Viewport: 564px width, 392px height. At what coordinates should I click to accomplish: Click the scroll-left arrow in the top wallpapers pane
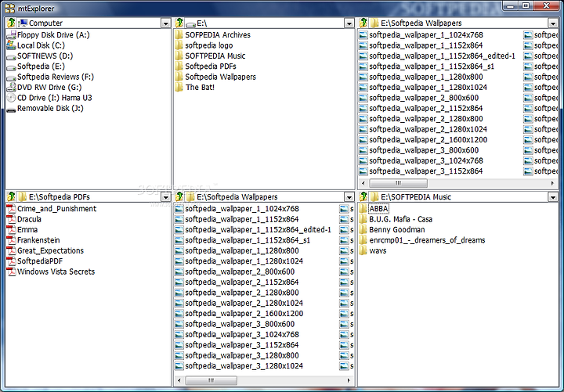coord(363,183)
